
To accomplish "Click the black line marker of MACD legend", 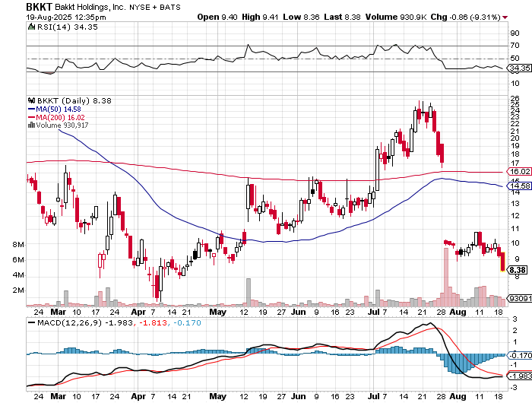I will pos(32,323).
